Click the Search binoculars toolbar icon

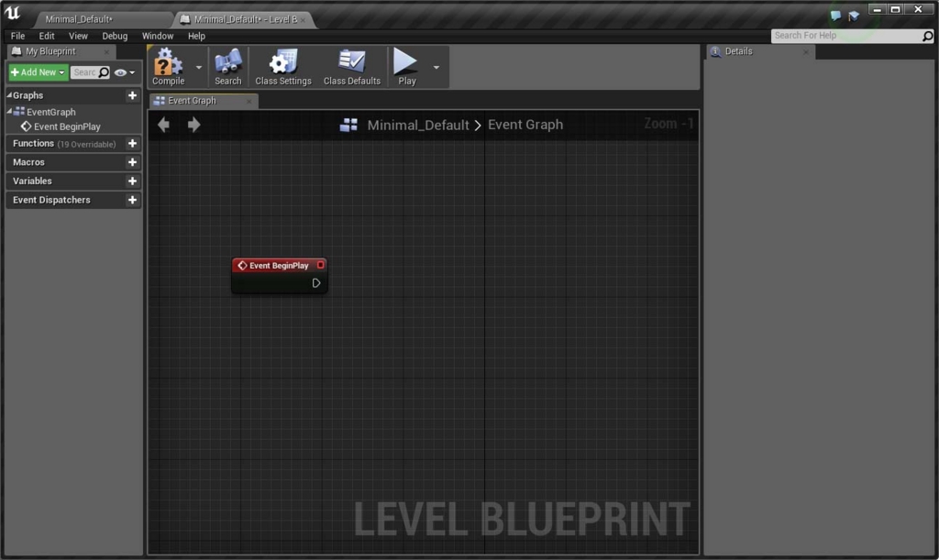point(228,67)
